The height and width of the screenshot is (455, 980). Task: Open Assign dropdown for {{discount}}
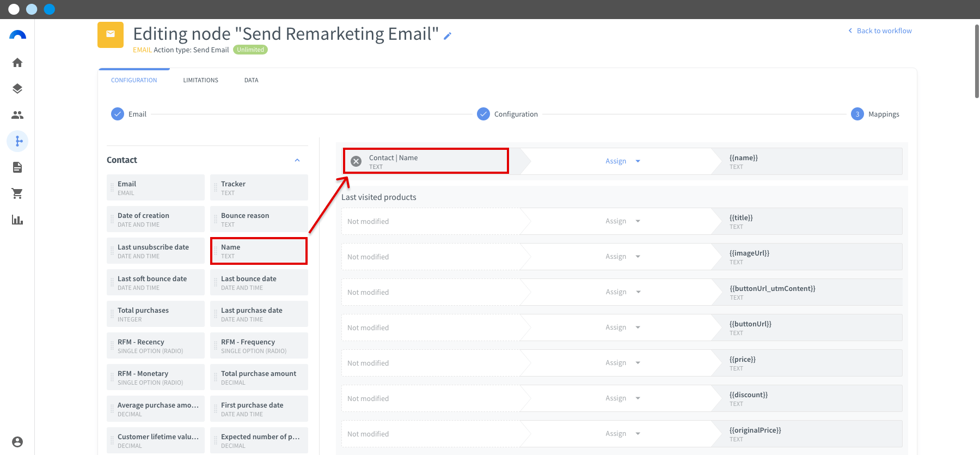[623, 398]
